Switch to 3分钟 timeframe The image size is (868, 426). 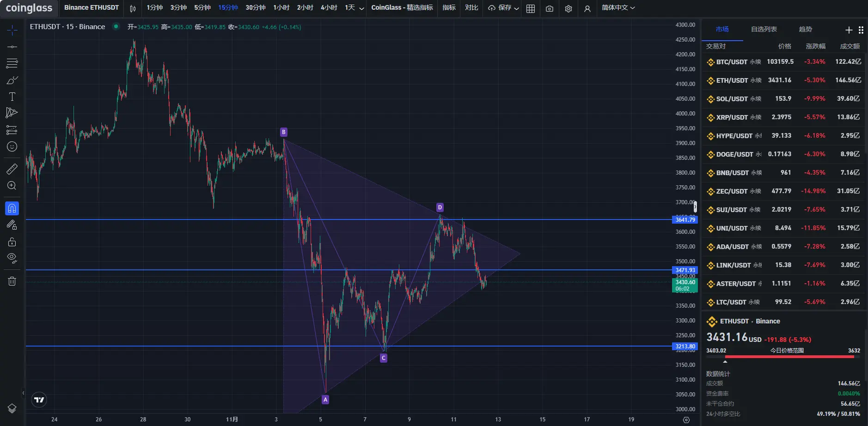[x=178, y=8]
